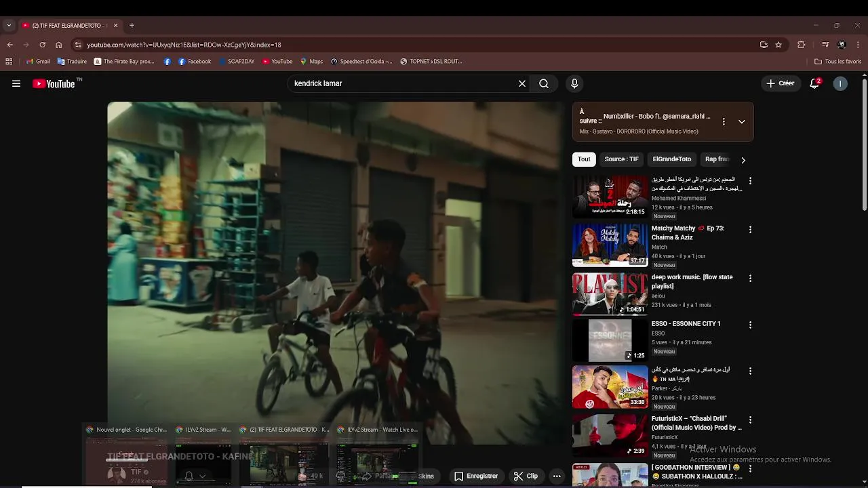Screen dimensions: 868x488
Task: Clear the search box with the X
Action: 522,83
